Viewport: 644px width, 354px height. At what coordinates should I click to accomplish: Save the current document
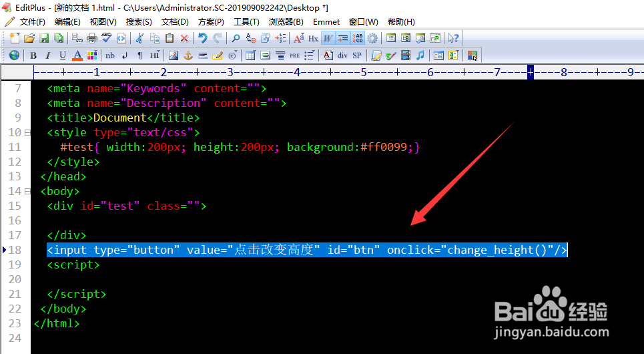(x=44, y=38)
